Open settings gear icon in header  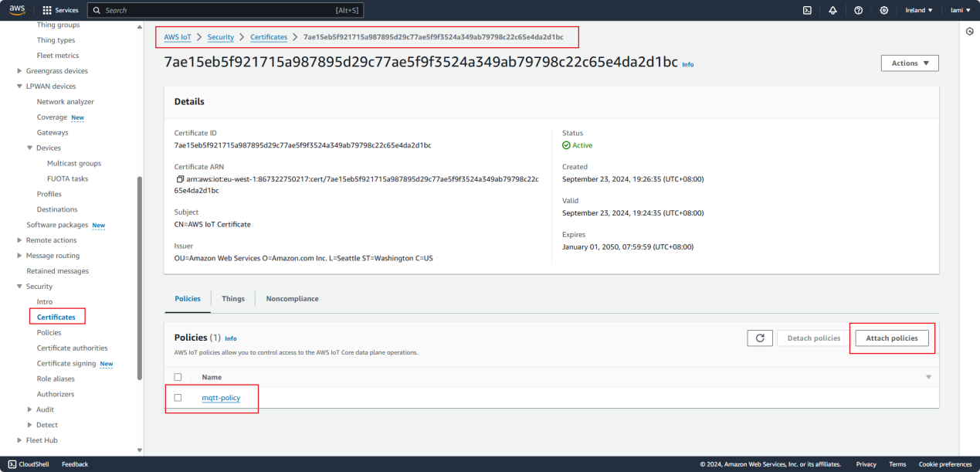[883, 10]
